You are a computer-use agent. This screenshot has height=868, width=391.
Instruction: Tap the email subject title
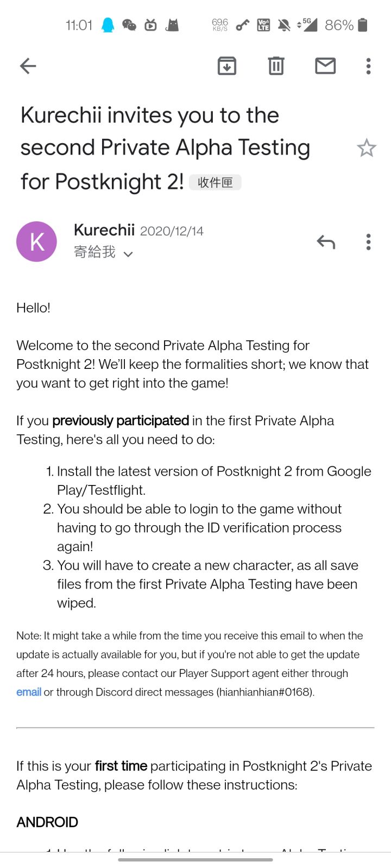[165, 148]
